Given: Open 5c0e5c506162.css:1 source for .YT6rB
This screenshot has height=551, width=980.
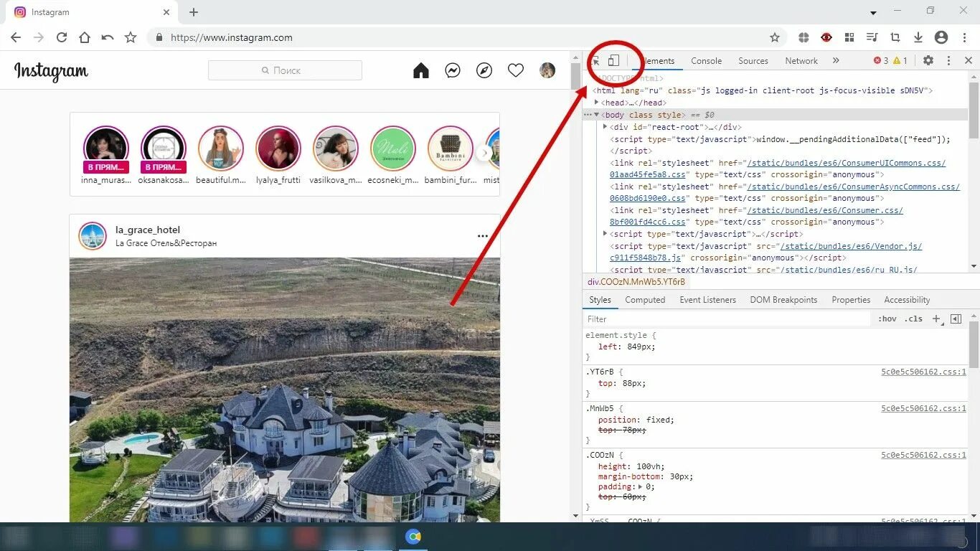Looking at the screenshot, I should 923,372.
